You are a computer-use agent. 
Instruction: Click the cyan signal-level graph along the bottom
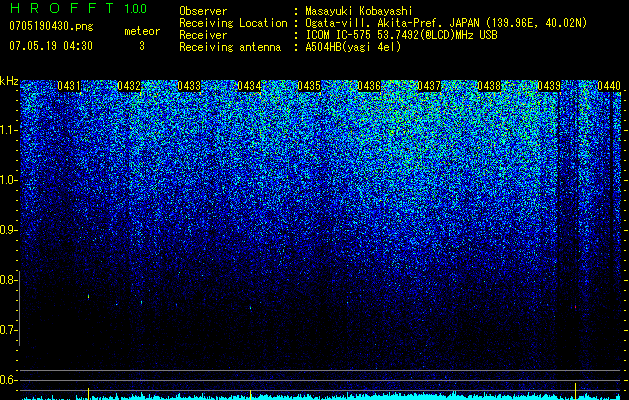321,397
